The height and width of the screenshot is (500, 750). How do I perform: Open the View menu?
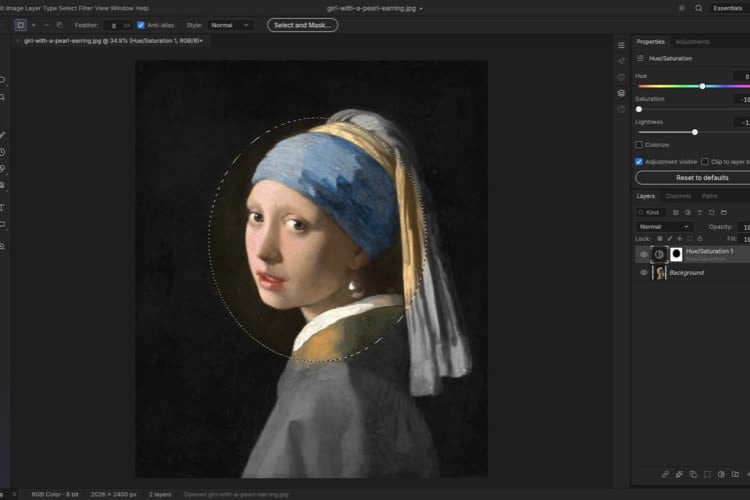coord(101,8)
